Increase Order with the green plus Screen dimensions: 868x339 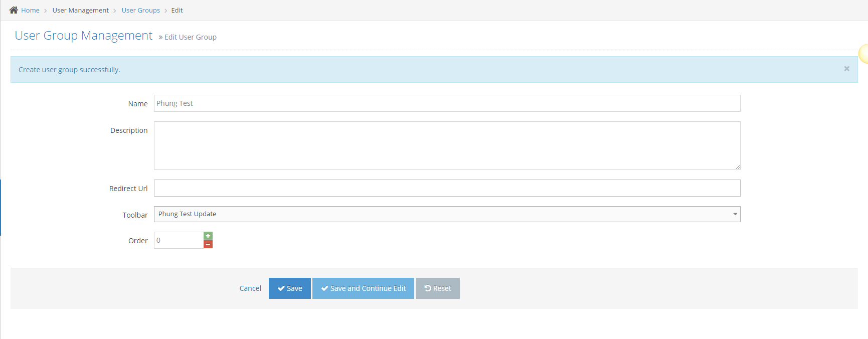208,236
